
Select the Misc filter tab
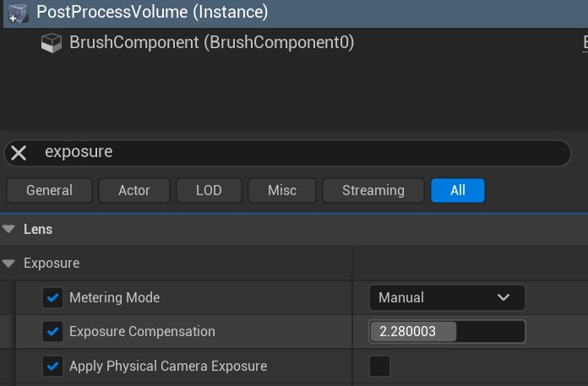[282, 191]
